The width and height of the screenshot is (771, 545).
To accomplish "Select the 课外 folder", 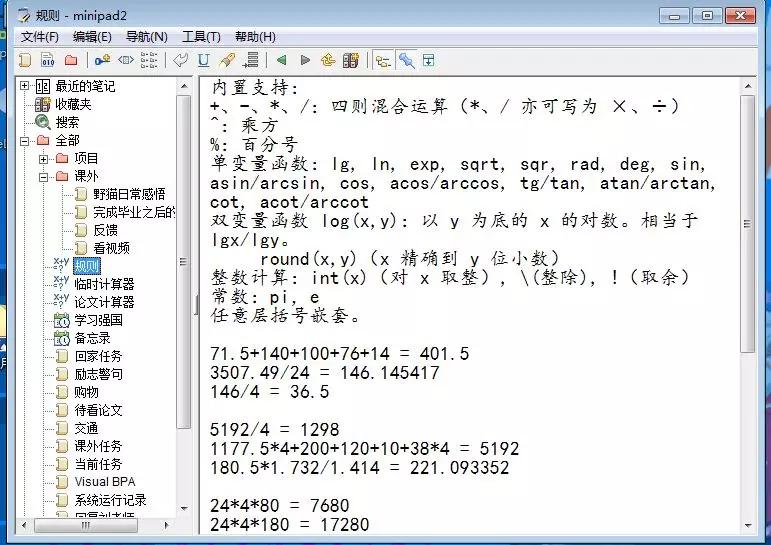I will coord(86,176).
